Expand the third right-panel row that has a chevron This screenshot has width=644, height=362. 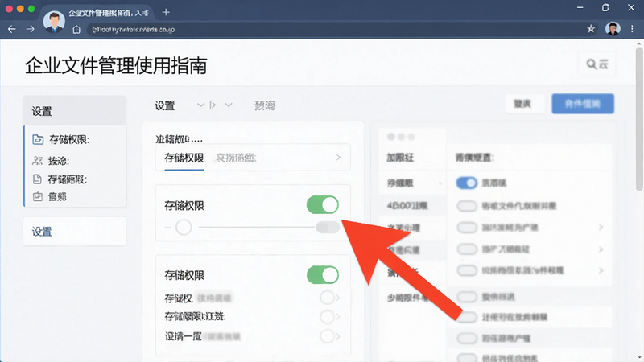[601, 270]
